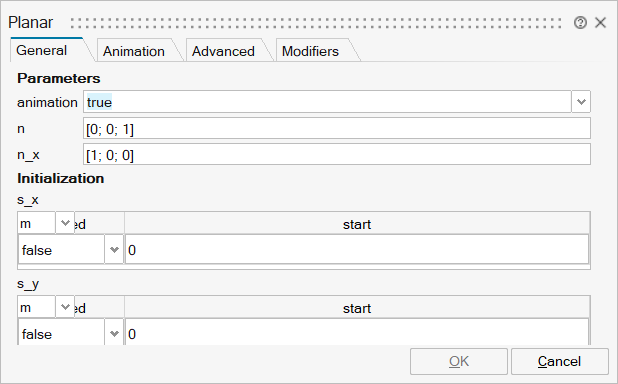Click the animation value field showing true
This screenshot has height=384, width=618.
coord(327,102)
